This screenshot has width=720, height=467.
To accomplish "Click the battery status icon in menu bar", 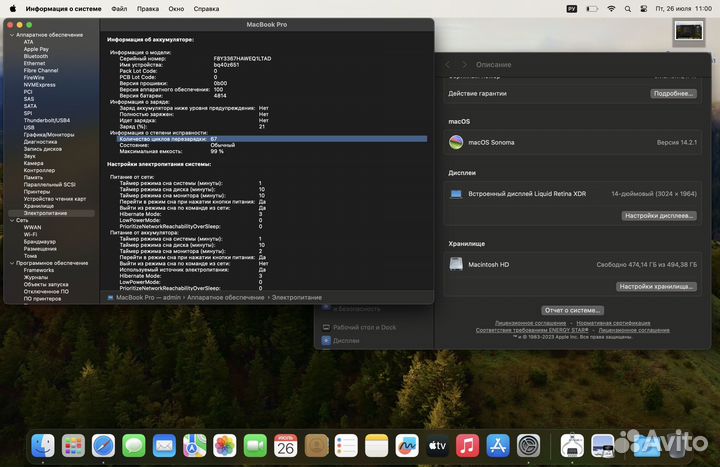I will 592,8.
